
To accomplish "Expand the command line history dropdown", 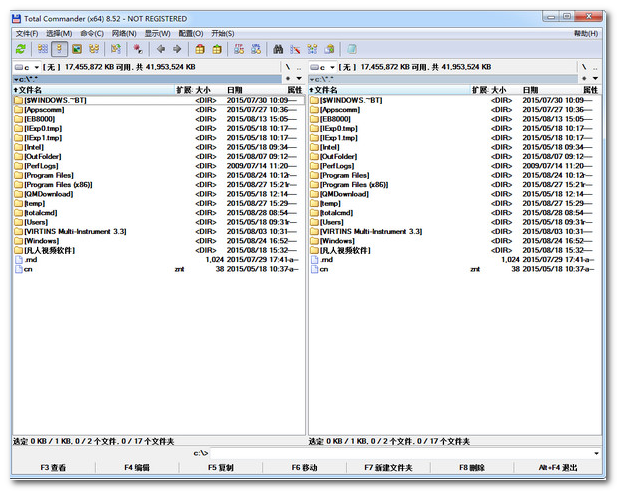I will pyautogui.click(x=597, y=453).
